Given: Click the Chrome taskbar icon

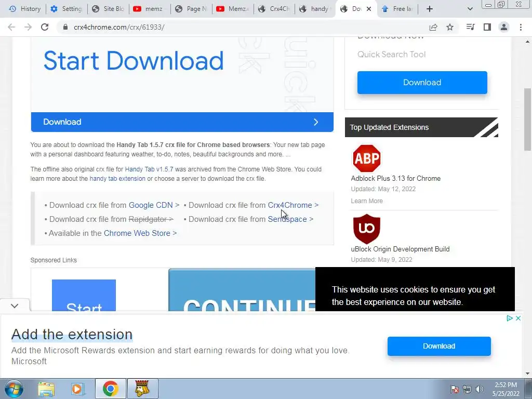Looking at the screenshot, I should click(111, 389).
